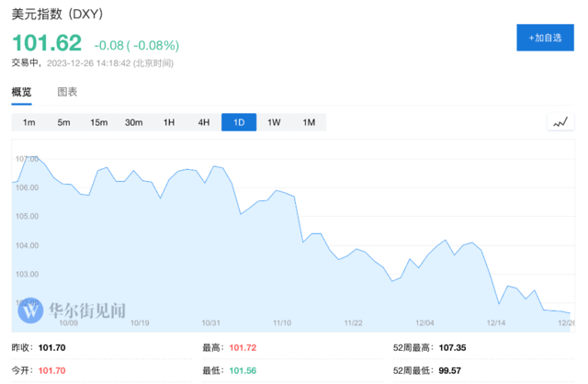Select the 1D daily interval
The image size is (588, 384).
click(239, 123)
